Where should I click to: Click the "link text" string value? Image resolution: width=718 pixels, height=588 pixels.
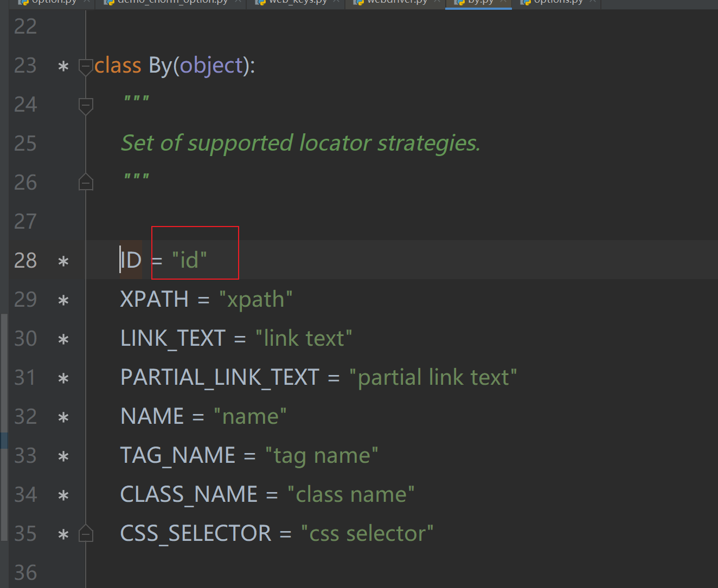304,338
